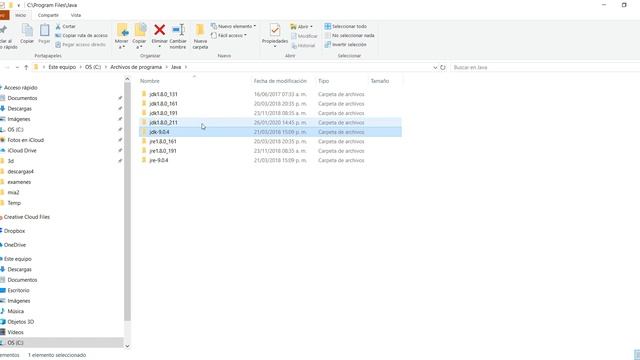Open the Abrir dropdown

click(302, 27)
